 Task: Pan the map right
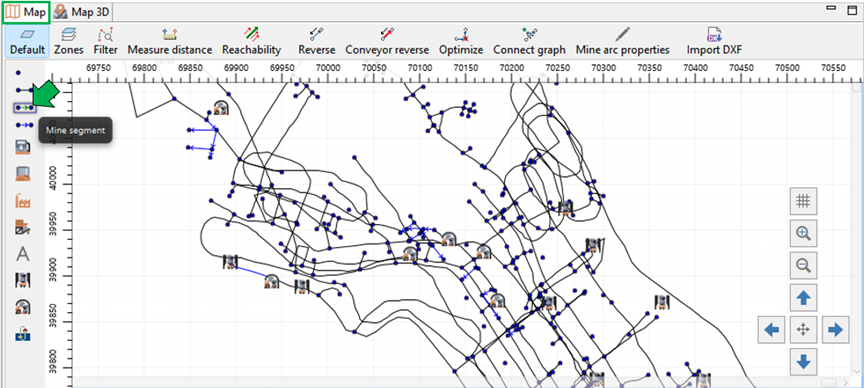[835, 330]
